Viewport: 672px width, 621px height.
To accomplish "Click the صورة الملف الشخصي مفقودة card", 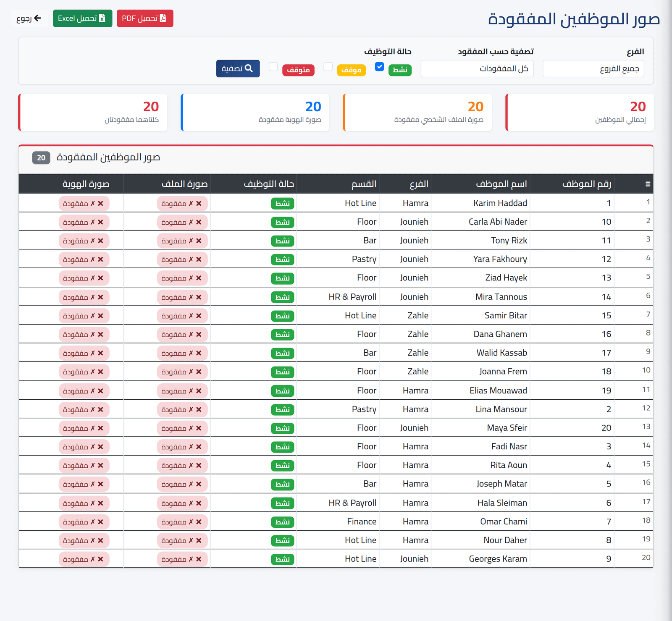I will pyautogui.click(x=417, y=112).
